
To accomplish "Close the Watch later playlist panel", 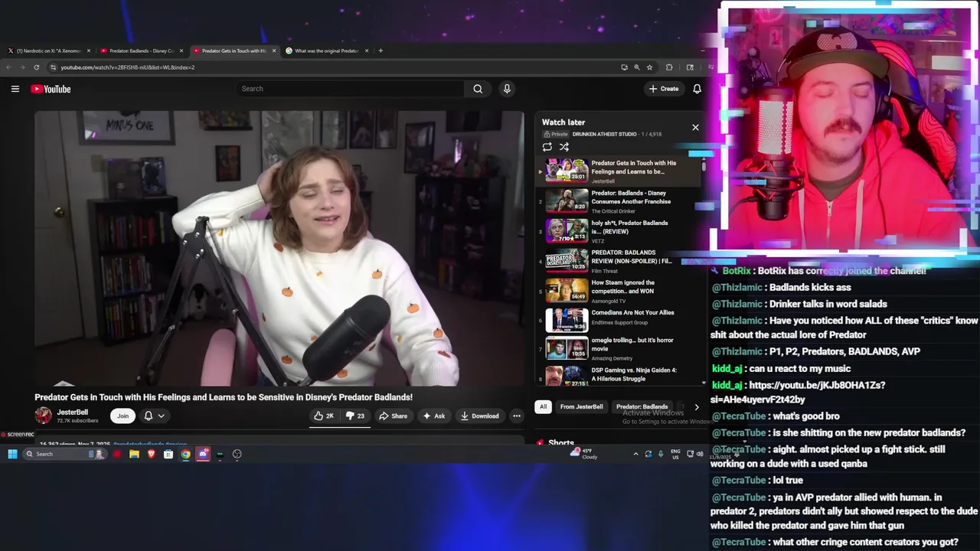I will point(695,128).
